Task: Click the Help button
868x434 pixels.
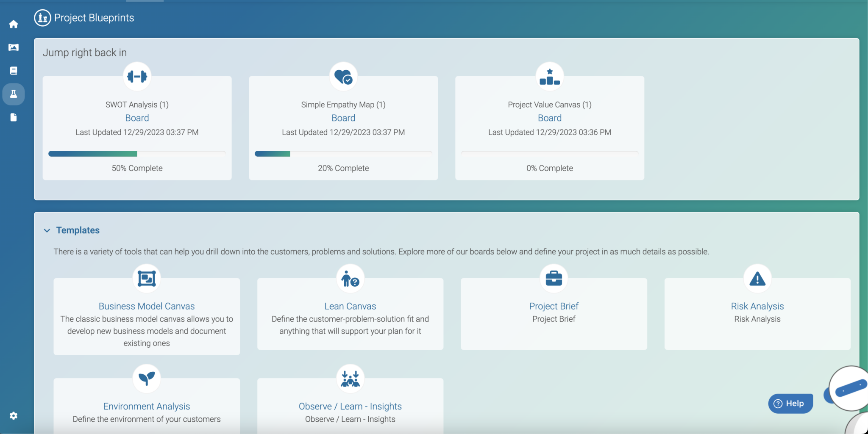Action: pos(790,403)
